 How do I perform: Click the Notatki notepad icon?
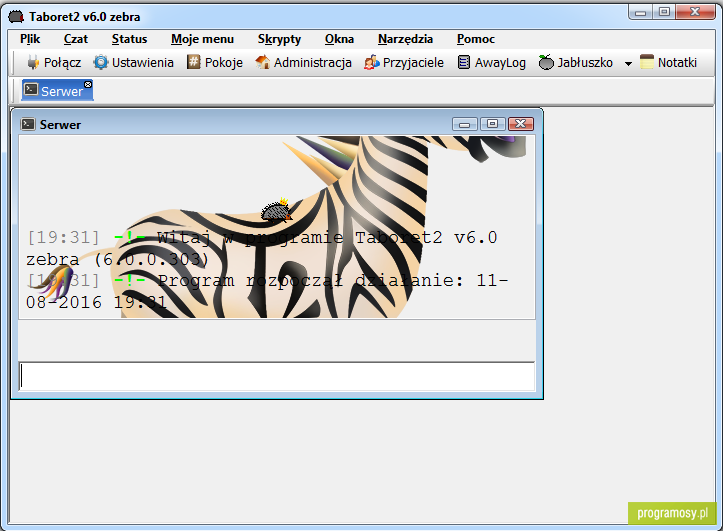pos(647,62)
